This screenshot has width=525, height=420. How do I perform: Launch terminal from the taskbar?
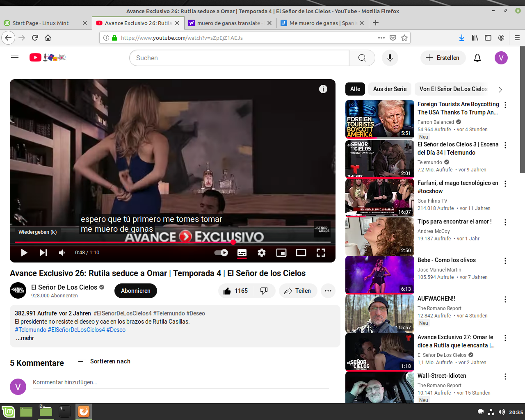click(65, 411)
